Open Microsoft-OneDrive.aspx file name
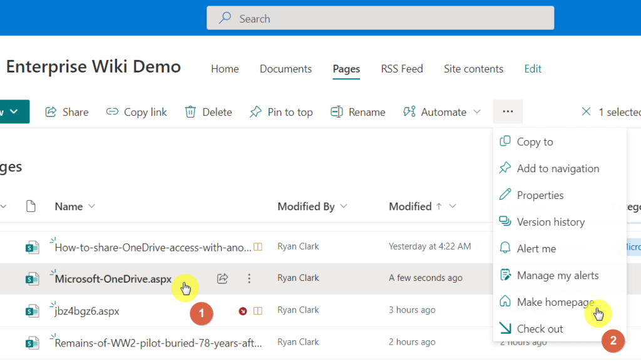 113,278
